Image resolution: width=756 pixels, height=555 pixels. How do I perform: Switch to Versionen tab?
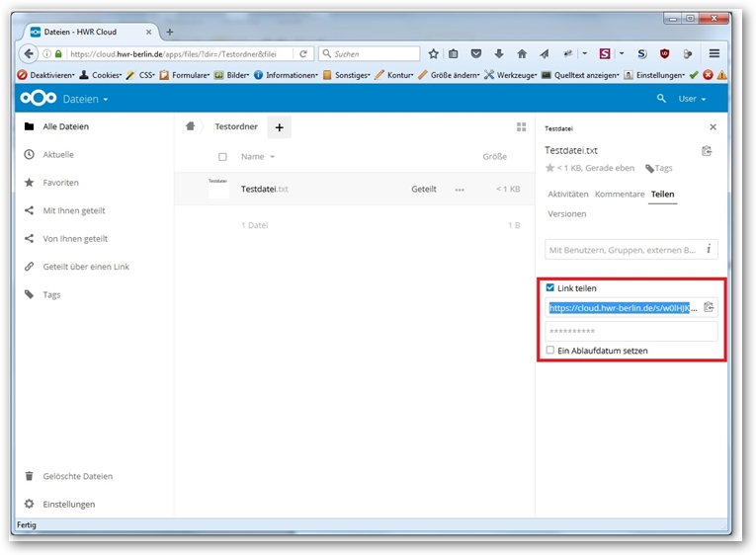click(567, 214)
